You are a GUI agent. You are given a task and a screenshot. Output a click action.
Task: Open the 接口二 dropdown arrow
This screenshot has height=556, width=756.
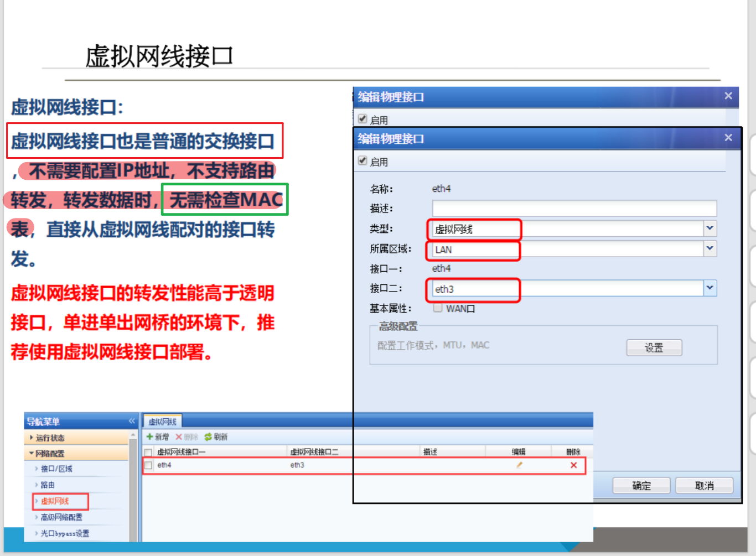[x=710, y=288]
